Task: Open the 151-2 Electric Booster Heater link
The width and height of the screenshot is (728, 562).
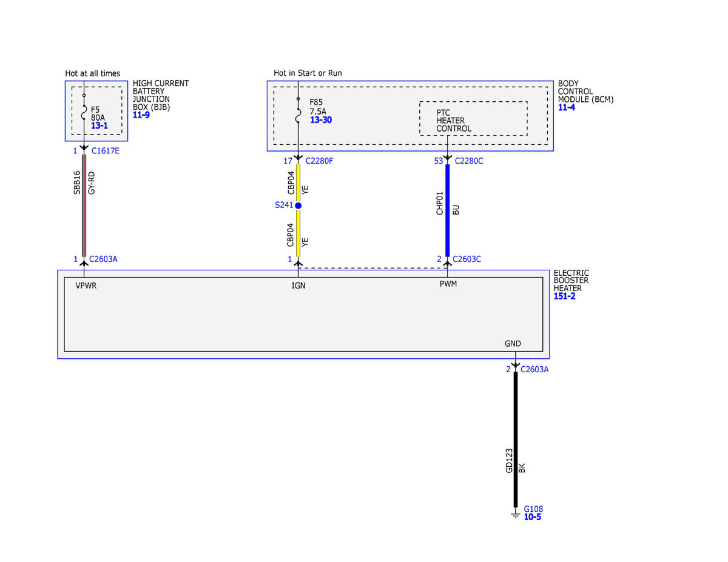Action: point(564,296)
